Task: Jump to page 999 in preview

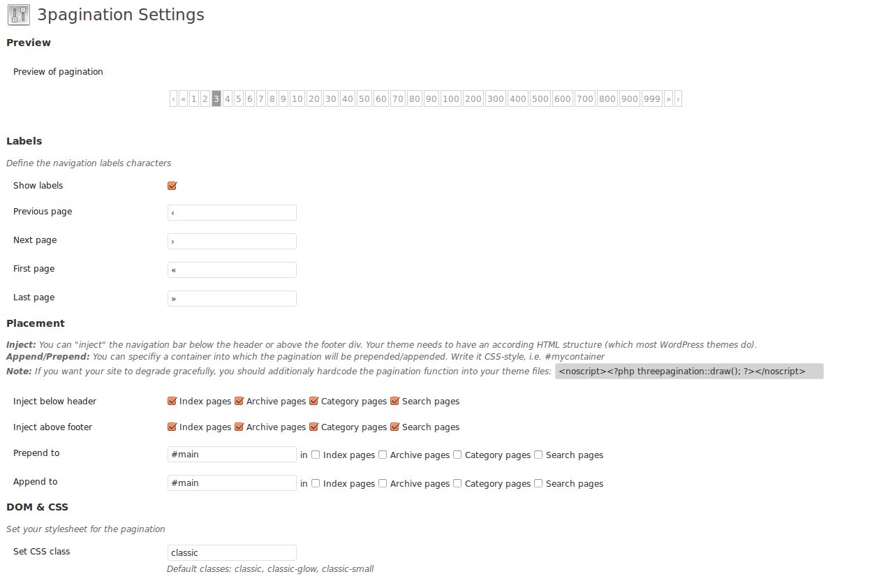Action: tap(652, 99)
